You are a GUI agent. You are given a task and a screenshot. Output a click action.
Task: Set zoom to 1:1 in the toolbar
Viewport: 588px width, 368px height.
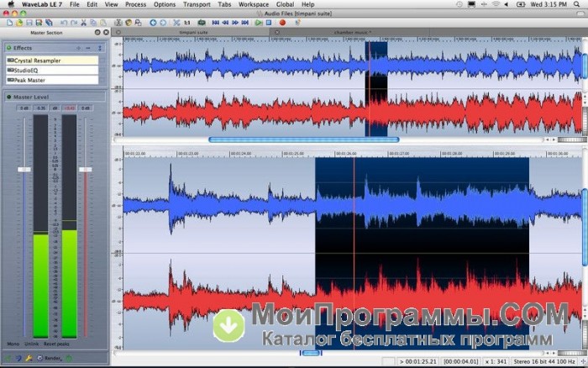[x=187, y=23]
